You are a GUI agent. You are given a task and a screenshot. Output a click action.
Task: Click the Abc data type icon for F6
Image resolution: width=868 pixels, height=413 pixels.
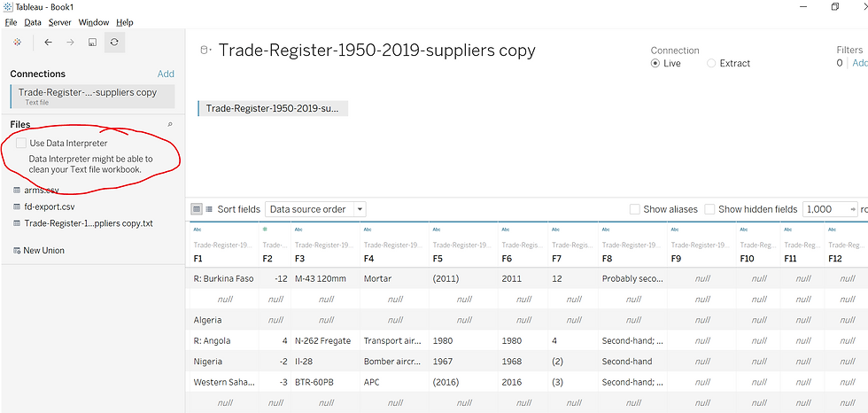[x=506, y=230]
